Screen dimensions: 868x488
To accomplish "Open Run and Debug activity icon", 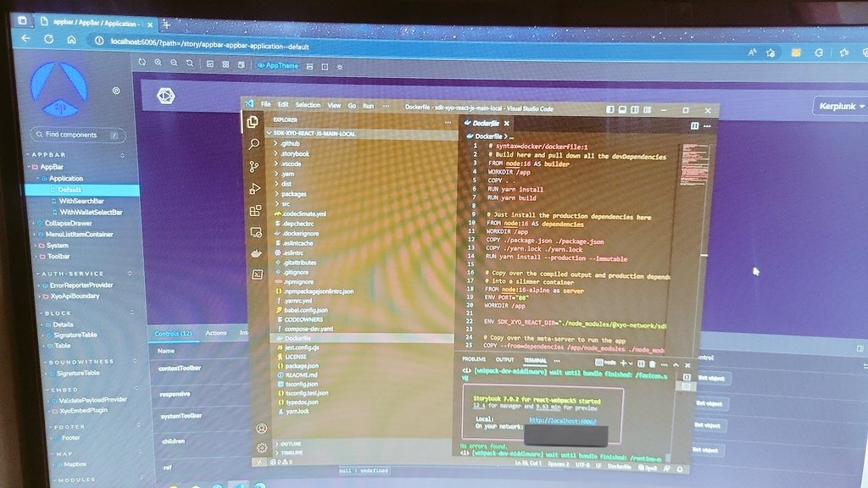I will coord(254,189).
